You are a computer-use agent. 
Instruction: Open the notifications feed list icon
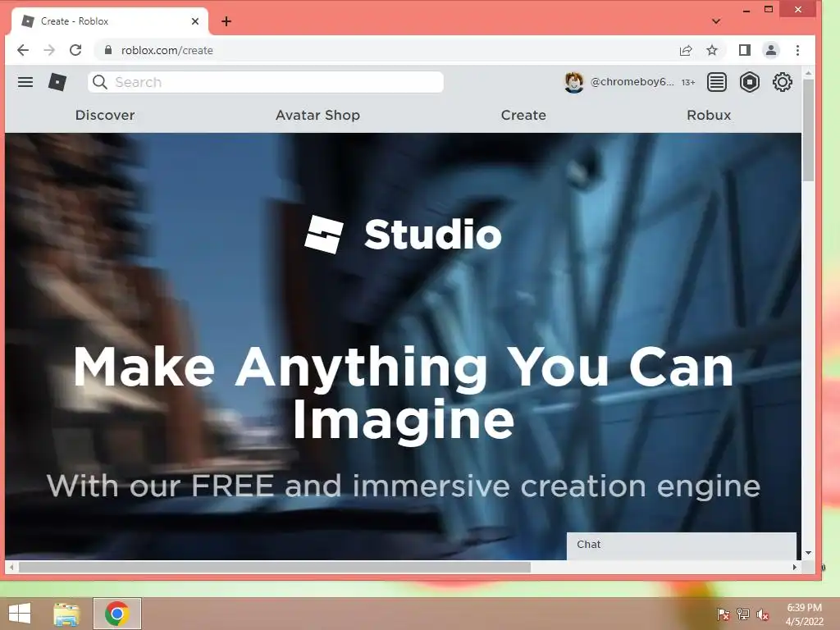click(x=717, y=82)
